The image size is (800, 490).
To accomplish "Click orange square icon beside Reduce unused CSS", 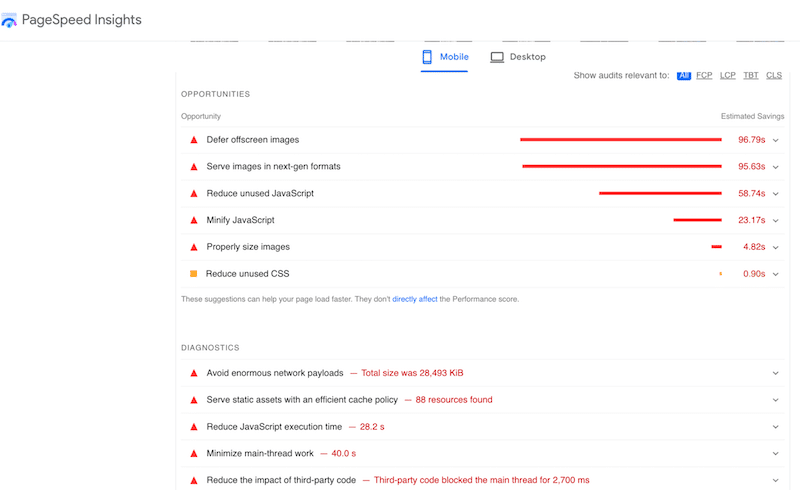I will tap(194, 273).
